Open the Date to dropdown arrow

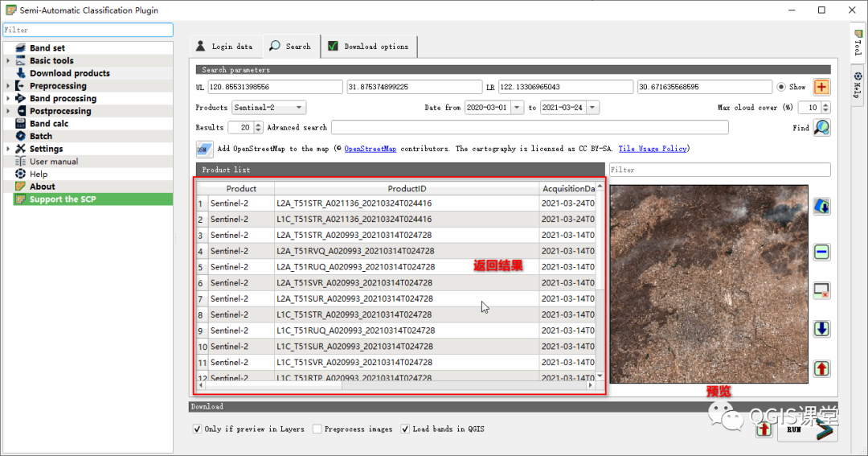[x=592, y=108]
